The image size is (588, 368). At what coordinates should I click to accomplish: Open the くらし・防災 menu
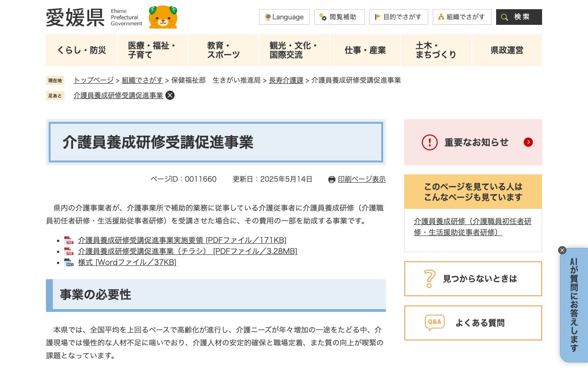tap(81, 50)
